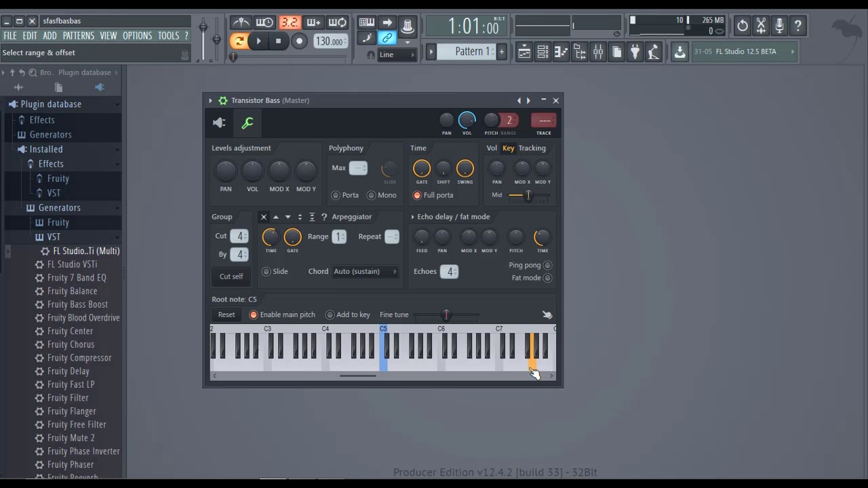
Task: Click the record button
Action: coord(299,41)
